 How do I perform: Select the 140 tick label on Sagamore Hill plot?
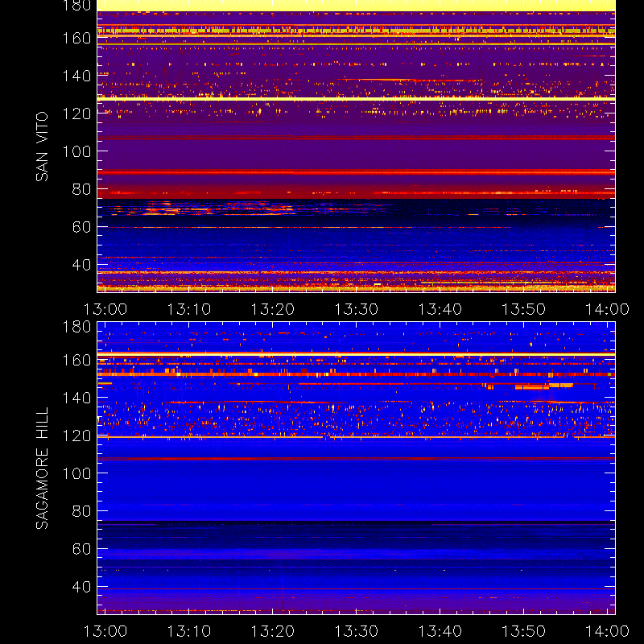[x=76, y=398]
